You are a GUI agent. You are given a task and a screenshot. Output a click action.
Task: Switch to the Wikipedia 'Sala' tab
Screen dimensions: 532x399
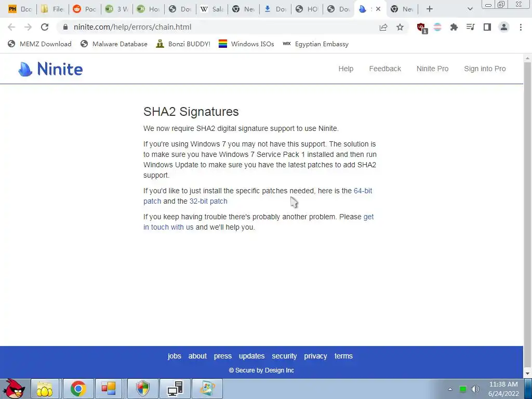212,9
